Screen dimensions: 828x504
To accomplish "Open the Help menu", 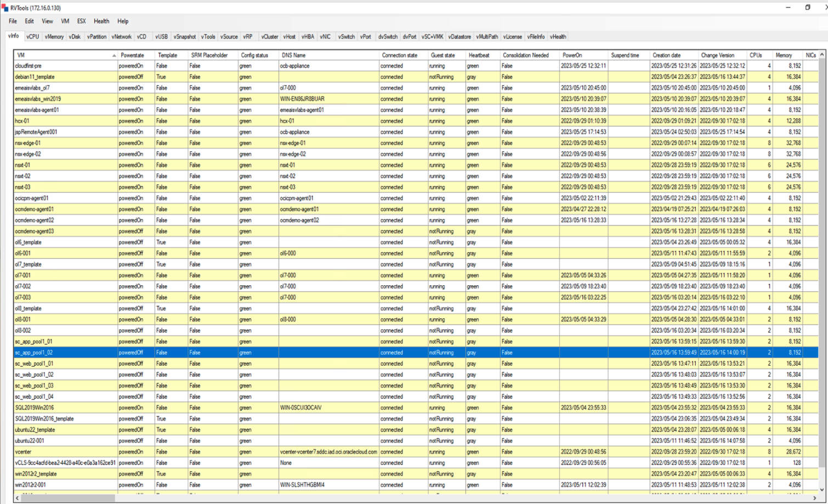I will (x=122, y=21).
